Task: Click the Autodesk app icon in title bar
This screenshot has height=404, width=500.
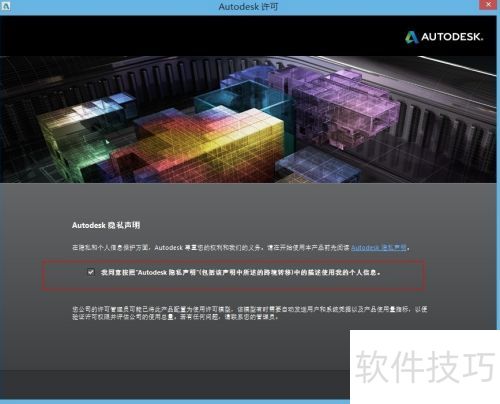Action: 6,6
